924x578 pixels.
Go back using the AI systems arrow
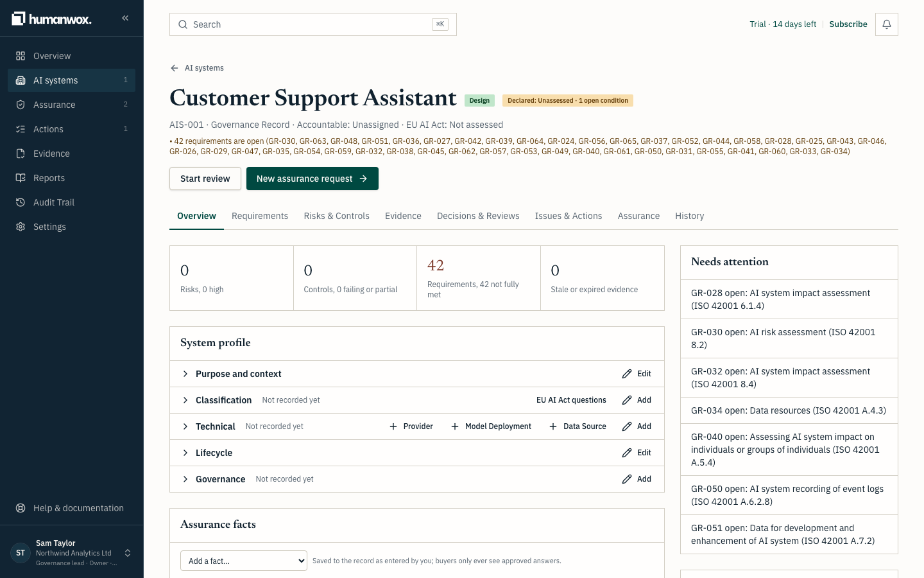[197, 68]
